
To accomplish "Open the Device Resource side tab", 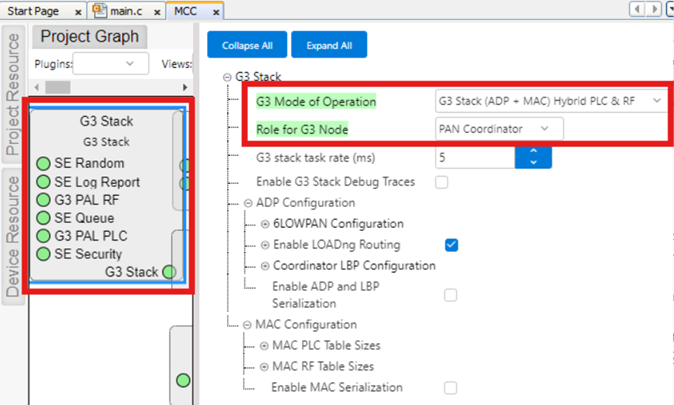I will tap(13, 236).
